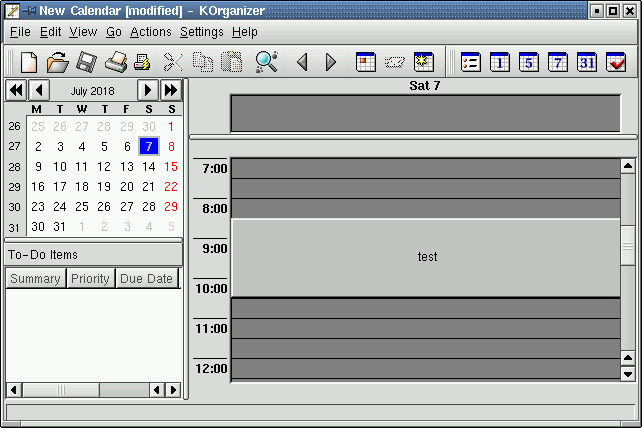Advance to next month in date navigator
642x428 pixels.
tap(147, 90)
